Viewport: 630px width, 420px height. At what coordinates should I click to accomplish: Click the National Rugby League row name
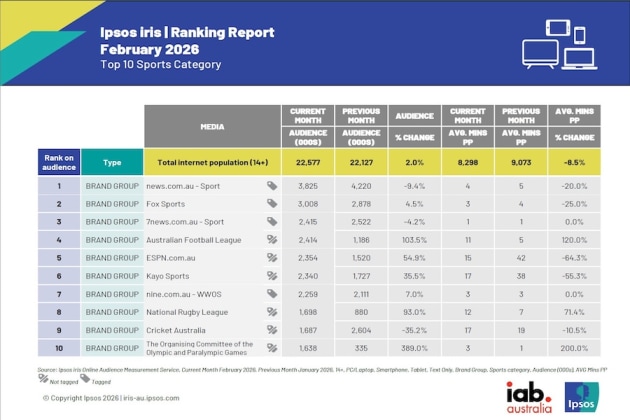tap(187, 312)
